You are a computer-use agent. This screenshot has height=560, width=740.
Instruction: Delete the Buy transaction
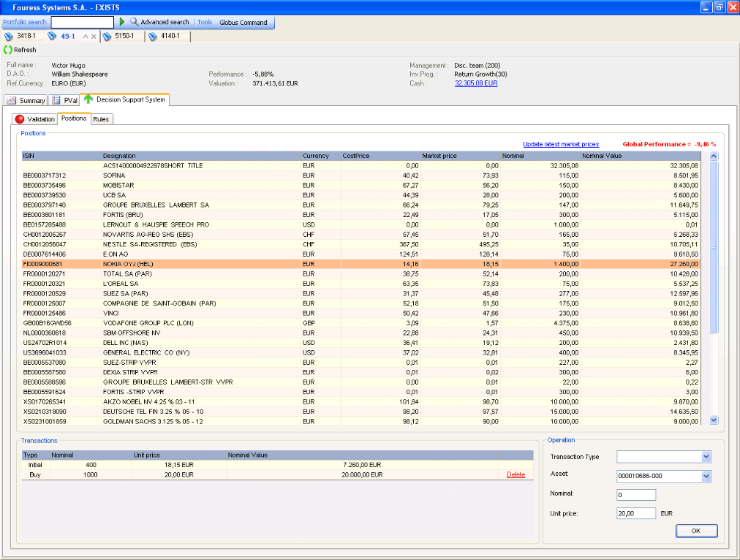(x=516, y=474)
